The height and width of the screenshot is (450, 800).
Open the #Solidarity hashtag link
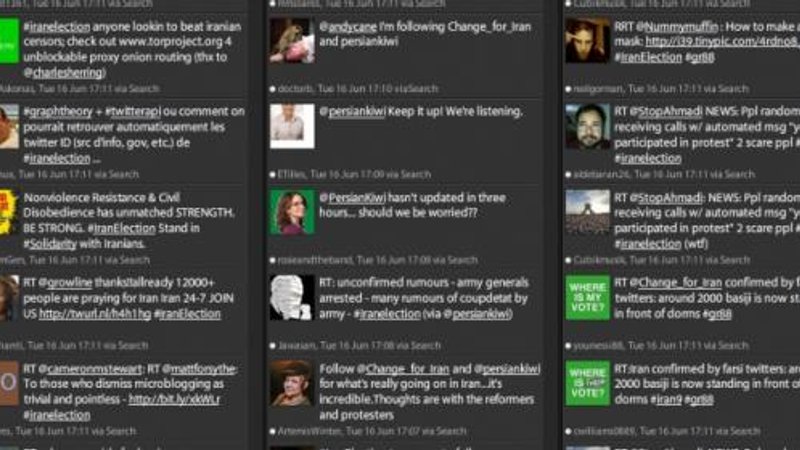[50, 244]
